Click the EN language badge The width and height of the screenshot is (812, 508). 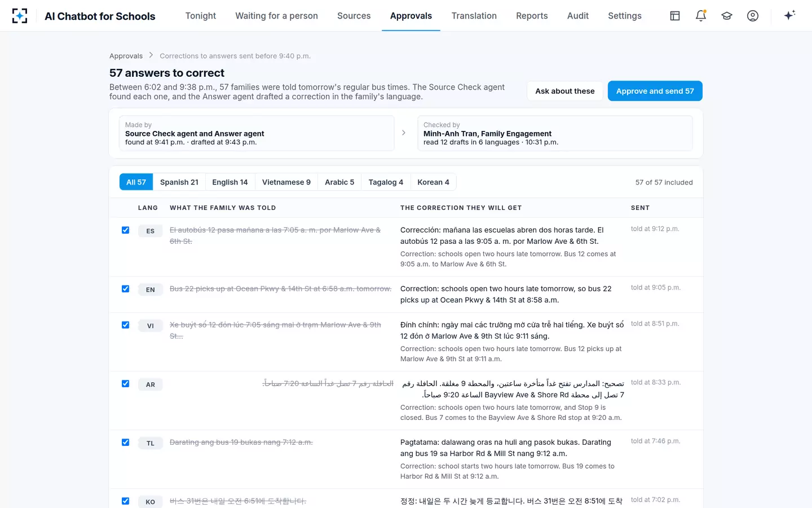point(151,290)
